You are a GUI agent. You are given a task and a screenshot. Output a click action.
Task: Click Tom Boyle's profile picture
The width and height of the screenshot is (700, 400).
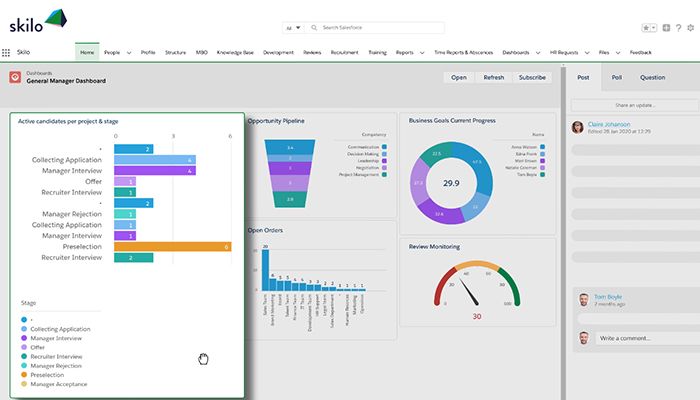tap(582, 298)
